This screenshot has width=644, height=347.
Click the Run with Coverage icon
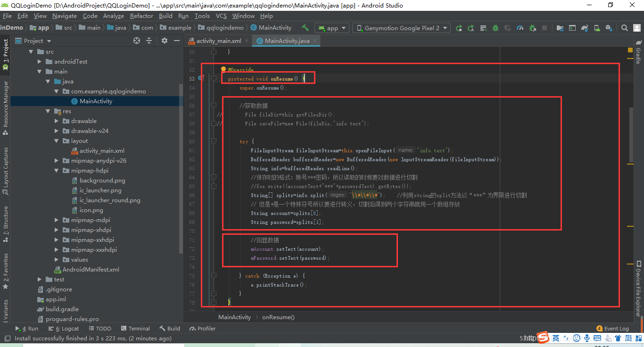click(x=508, y=28)
